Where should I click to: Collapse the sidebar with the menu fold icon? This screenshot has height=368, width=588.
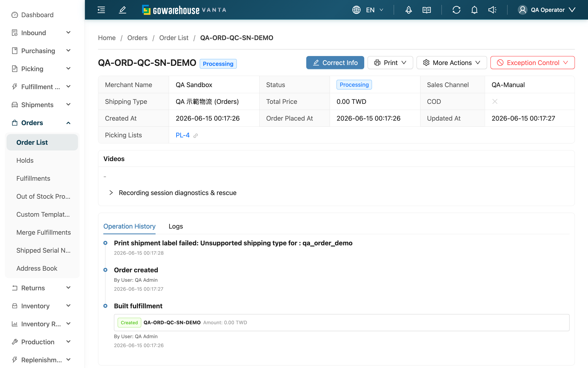(101, 10)
